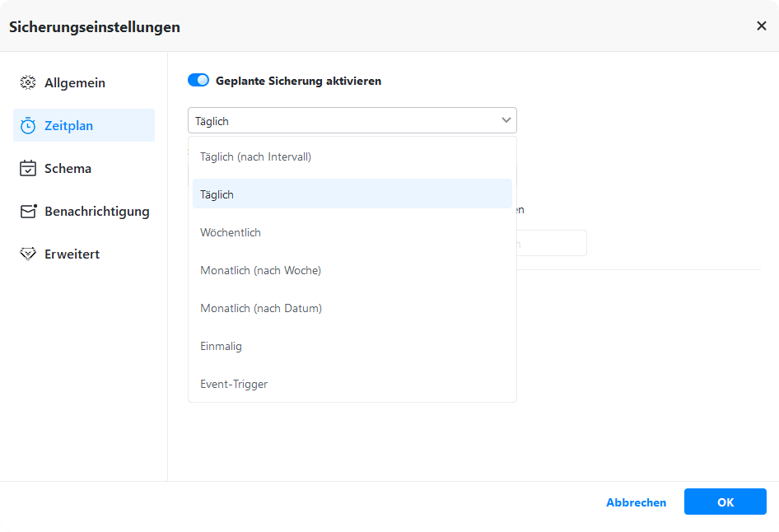
Task: Select the Einmalig schedule option
Action: coord(221,346)
